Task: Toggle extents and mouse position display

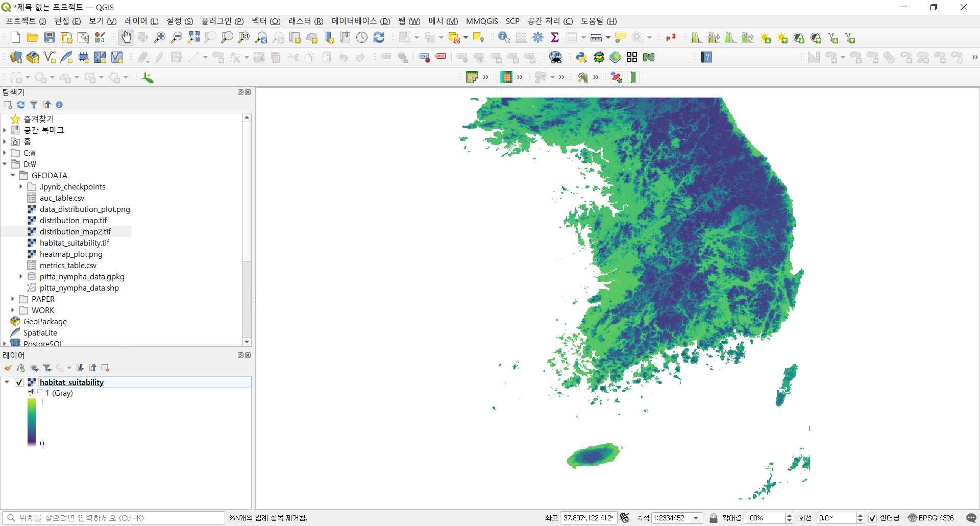Action: (x=624, y=518)
